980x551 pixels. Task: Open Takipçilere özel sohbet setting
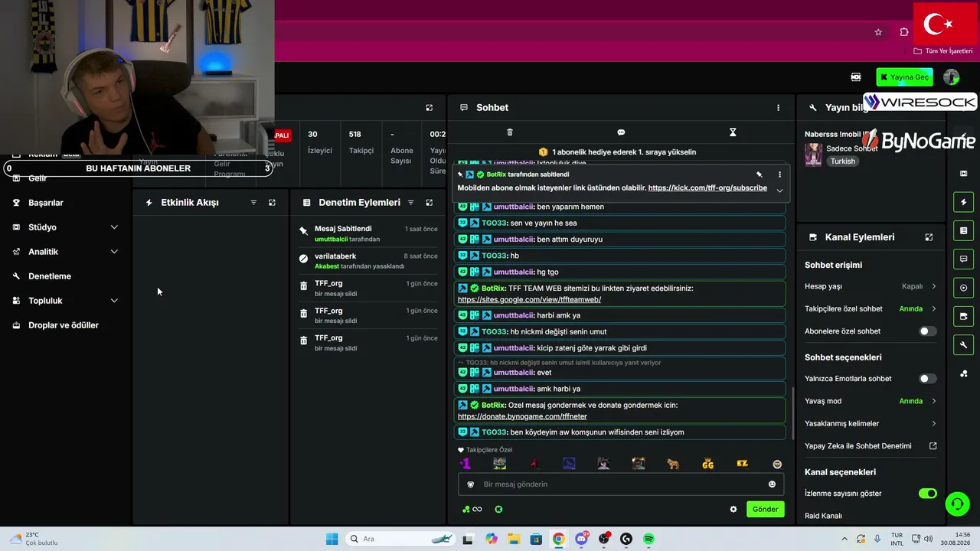tap(871, 309)
